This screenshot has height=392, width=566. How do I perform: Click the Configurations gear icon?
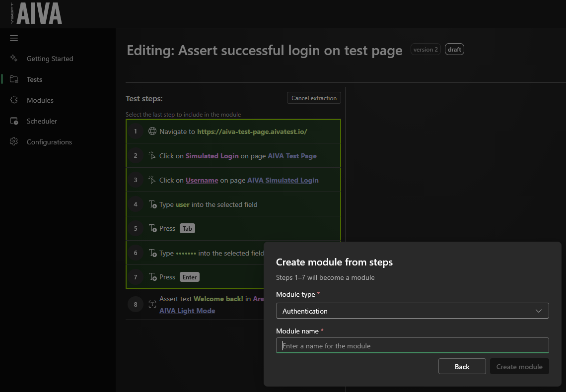point(14,141)
